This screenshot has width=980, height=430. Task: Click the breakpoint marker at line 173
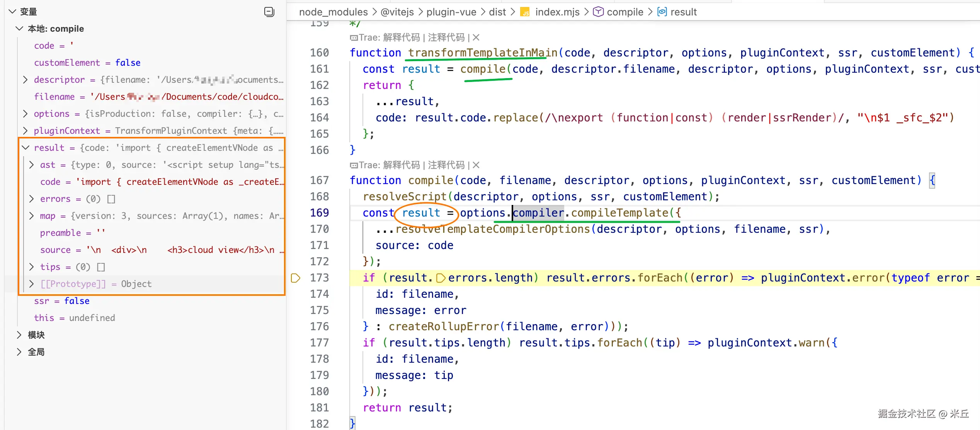(295, 278)
